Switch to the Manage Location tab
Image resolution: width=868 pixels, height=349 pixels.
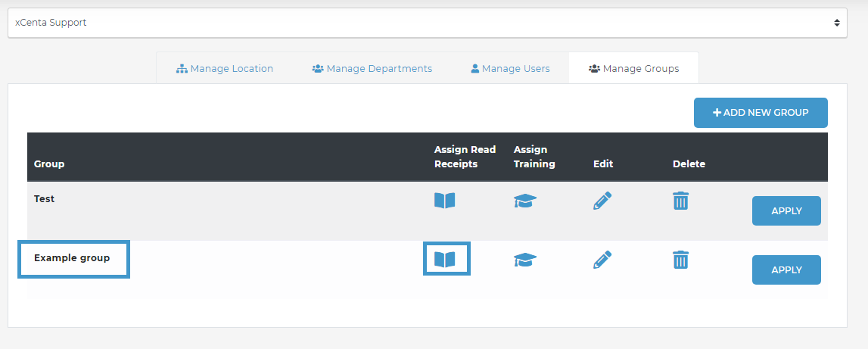click(x=225, y=69)
